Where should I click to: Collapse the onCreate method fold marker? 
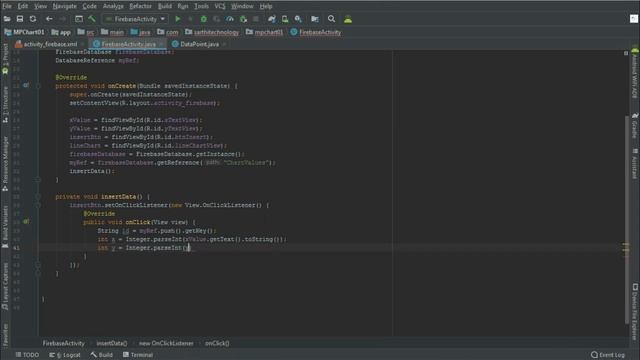tap(38, 86)
